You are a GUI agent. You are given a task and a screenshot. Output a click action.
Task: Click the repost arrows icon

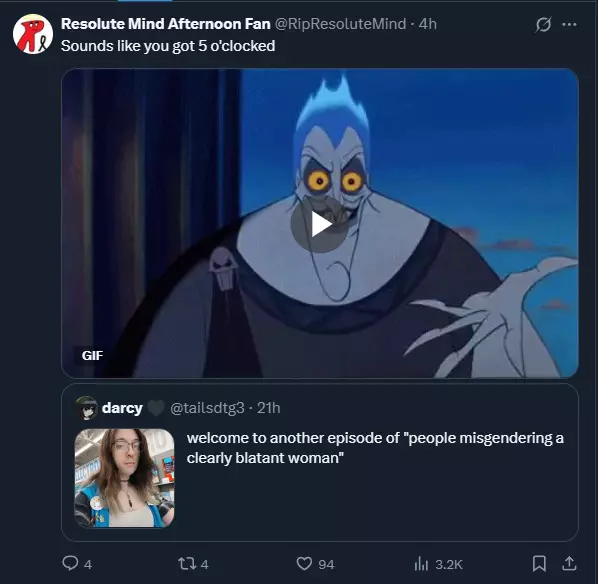tap(187, 563)
